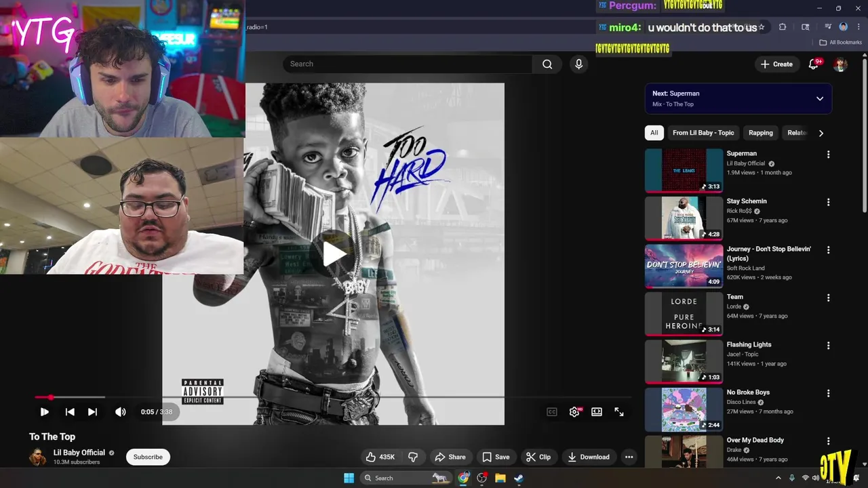Enable closed captions with CC icon
The width and height of the screenshot is (868, 488).
pyautogui.click(x=551, y=411)
